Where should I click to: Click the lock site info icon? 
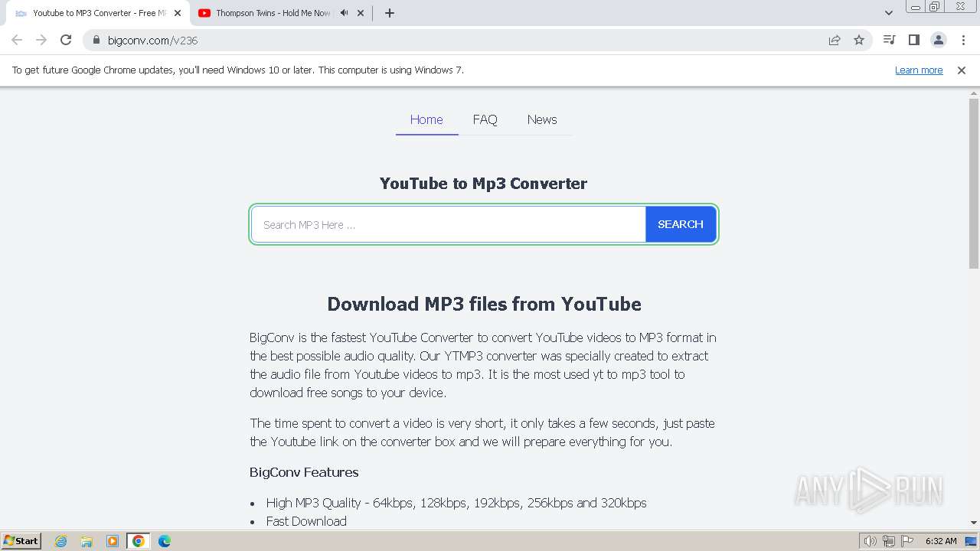(x=96, y=40)
